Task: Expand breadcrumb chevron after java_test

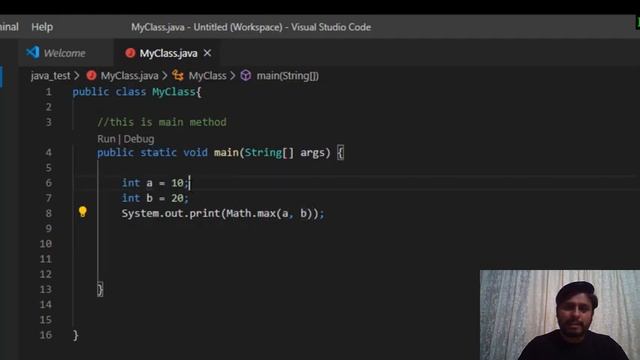Action: click(x=77, y=76)
